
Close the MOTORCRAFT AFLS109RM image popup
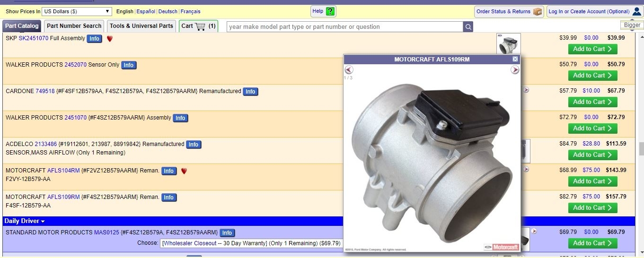coord(515,59)
